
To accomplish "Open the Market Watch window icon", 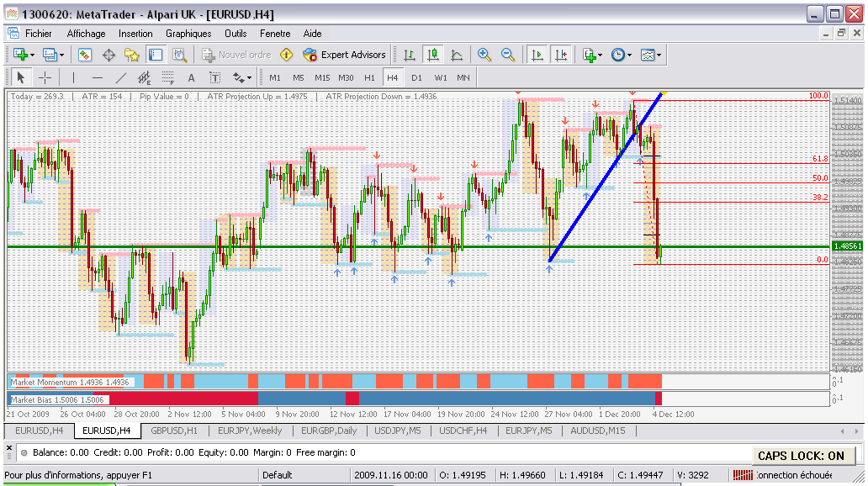I will point(85,55).
